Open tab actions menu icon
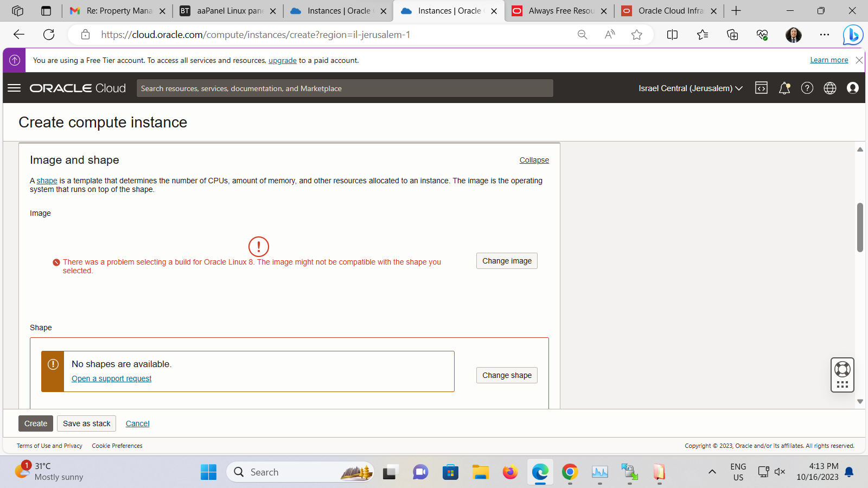The height and width of the screenshot is (488, 868). (x=46, y=11)
